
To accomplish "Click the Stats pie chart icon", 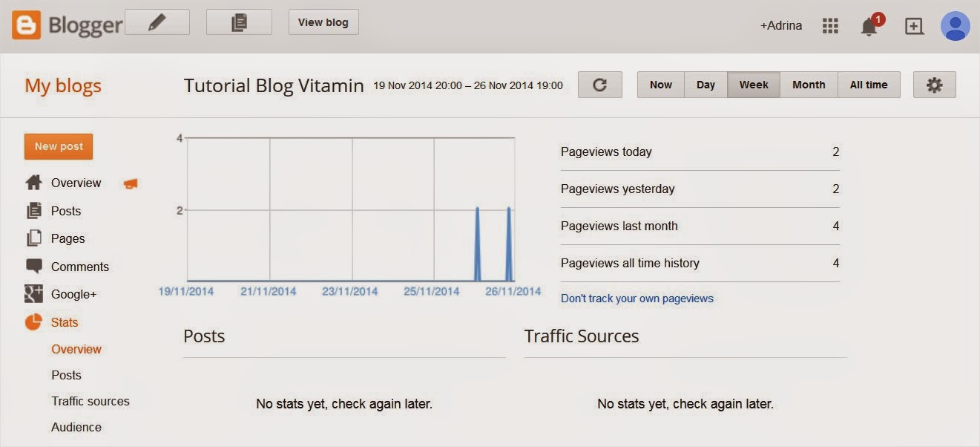I will tap(34, 322).
